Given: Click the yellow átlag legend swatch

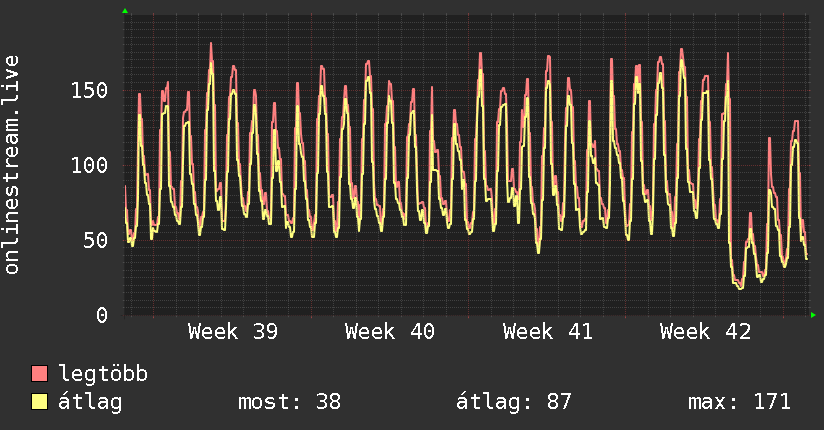Looking at the screenshot, I should point(39,402).
